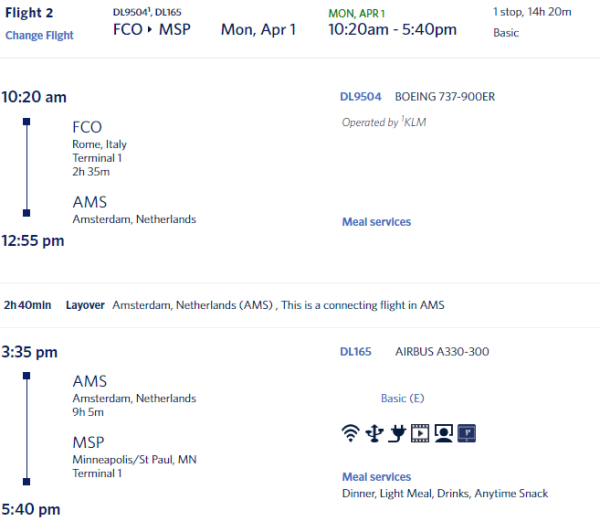This screenshot has width=600, height=532.
Task: Open the DL9504 flight number link
Action: click(x=360, y=96)
